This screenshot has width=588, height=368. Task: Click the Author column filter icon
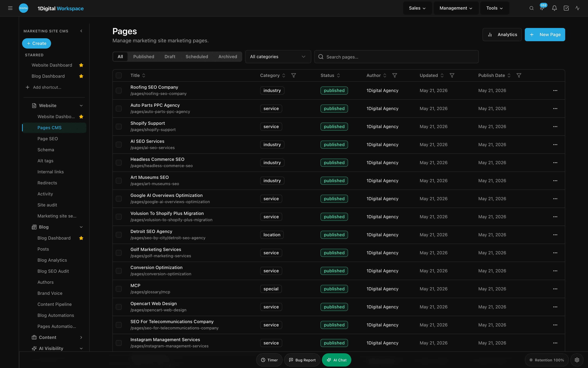(395, 75)
